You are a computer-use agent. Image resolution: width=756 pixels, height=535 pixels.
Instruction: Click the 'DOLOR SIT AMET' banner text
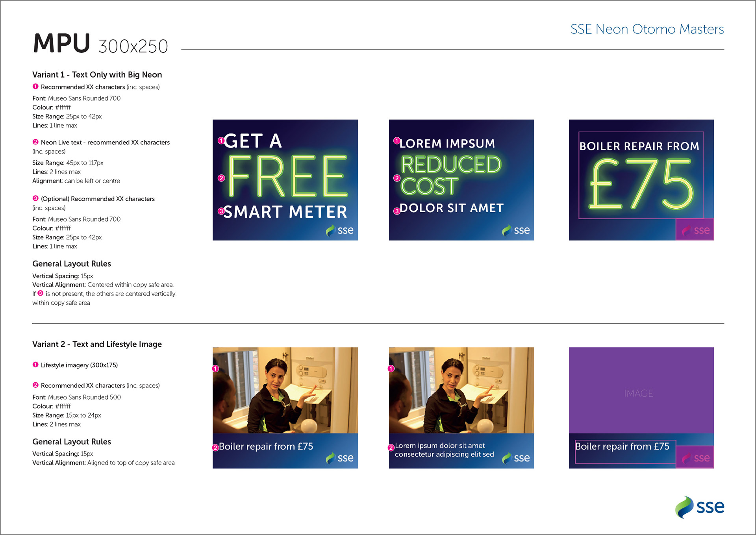pos(452,208)
